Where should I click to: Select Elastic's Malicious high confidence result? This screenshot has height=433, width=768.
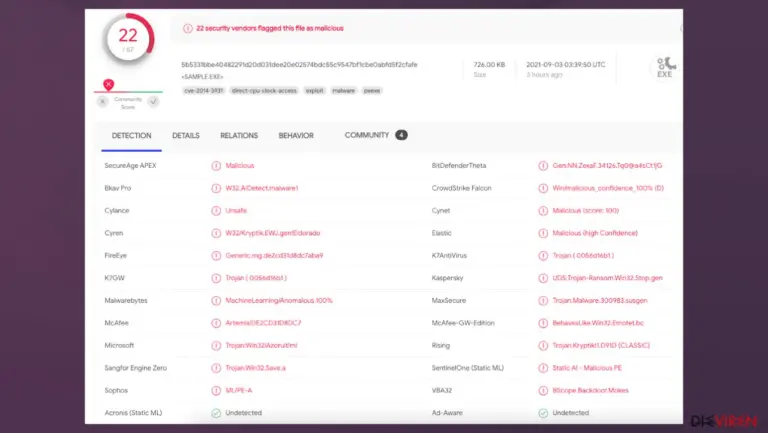pyautogui.click(x=595, y=233)
